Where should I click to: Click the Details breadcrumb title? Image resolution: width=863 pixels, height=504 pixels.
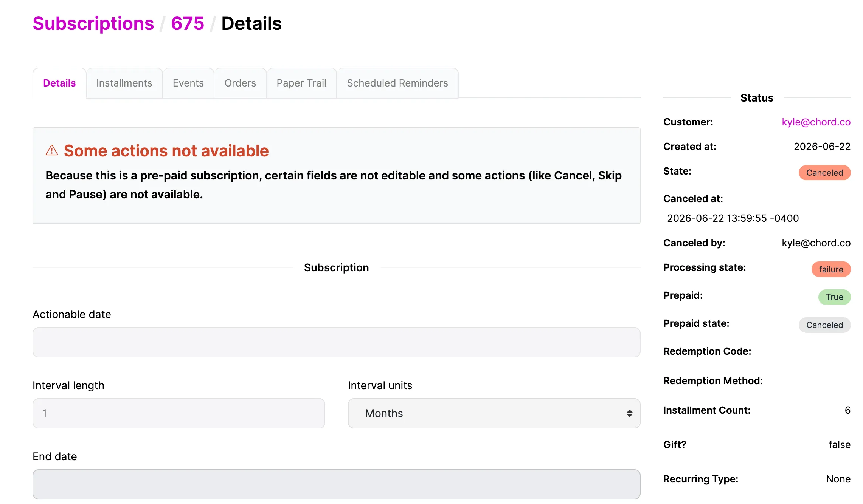(x=251, y=23)
